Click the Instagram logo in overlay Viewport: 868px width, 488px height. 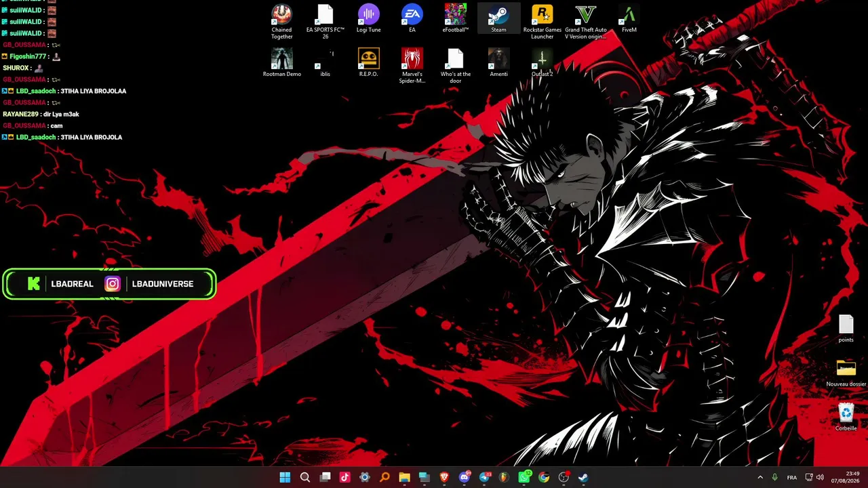click(x=113, y=284)
